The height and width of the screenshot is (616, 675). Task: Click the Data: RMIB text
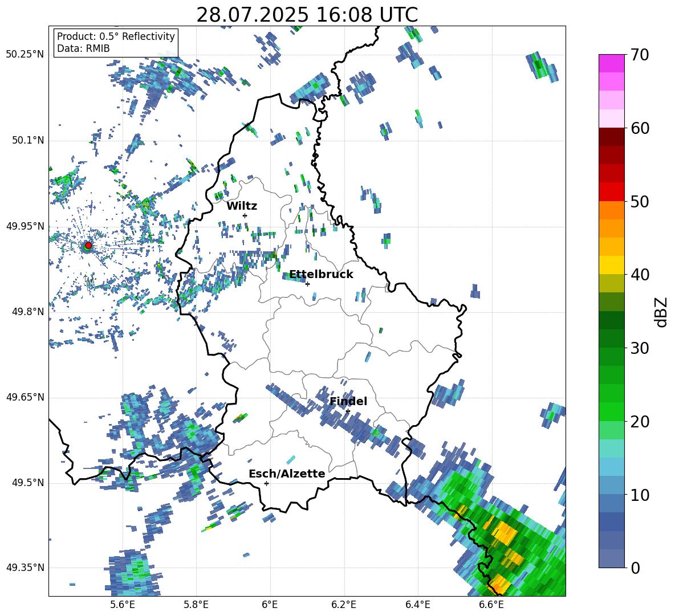83,48
